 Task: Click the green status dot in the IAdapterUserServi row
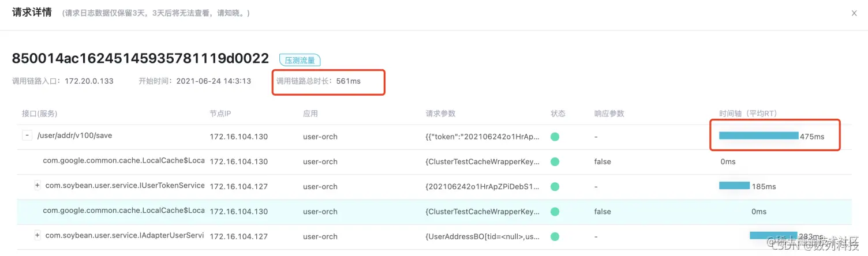pyautogui.click(x=555, y=236)
